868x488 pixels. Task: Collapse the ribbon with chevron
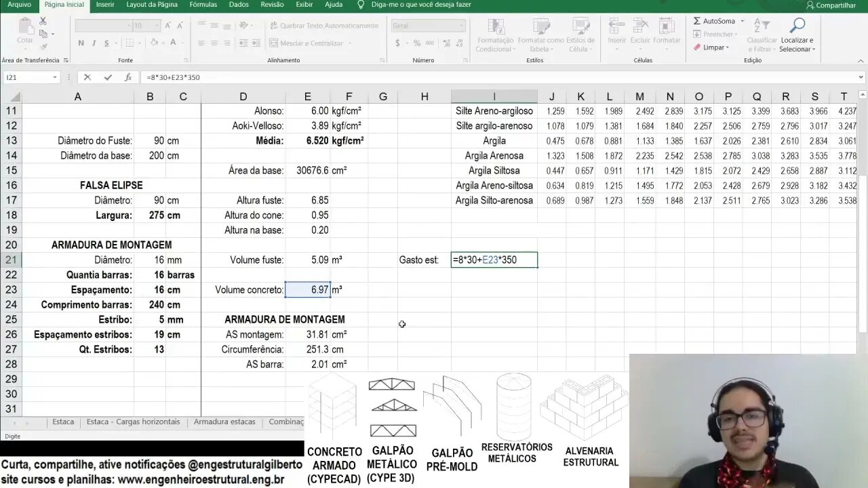[861, 60]
